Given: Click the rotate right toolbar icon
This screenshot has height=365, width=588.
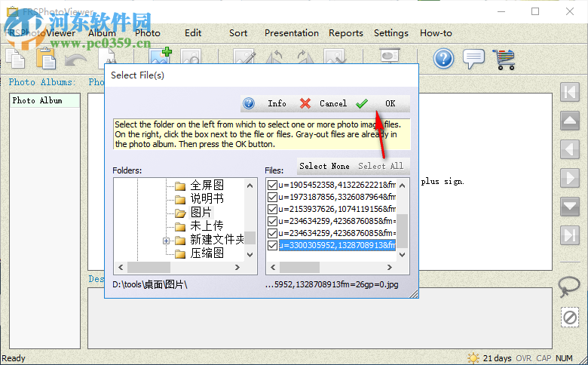Looking at the screenshot, I should point(305,57).
